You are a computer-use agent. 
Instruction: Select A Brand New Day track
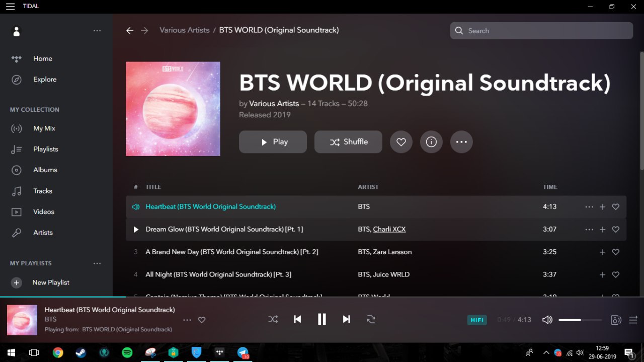point(232,252)
